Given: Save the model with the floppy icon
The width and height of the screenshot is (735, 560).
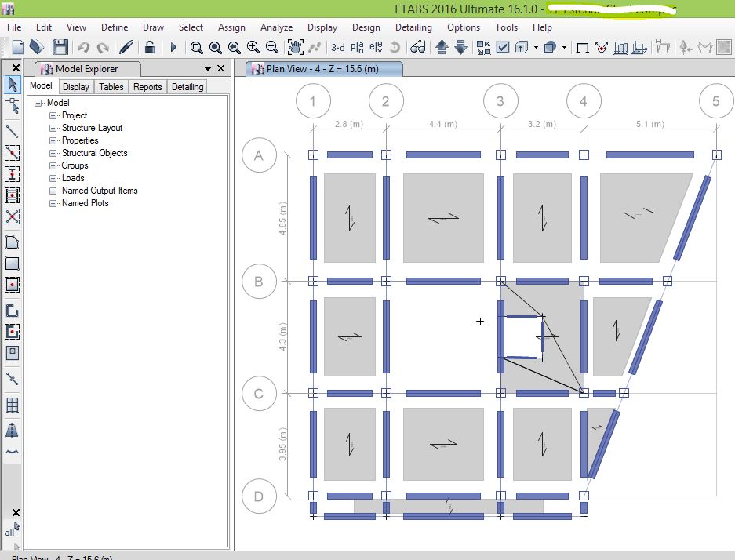Looking at the screenshot, I should tap(60, 47).
